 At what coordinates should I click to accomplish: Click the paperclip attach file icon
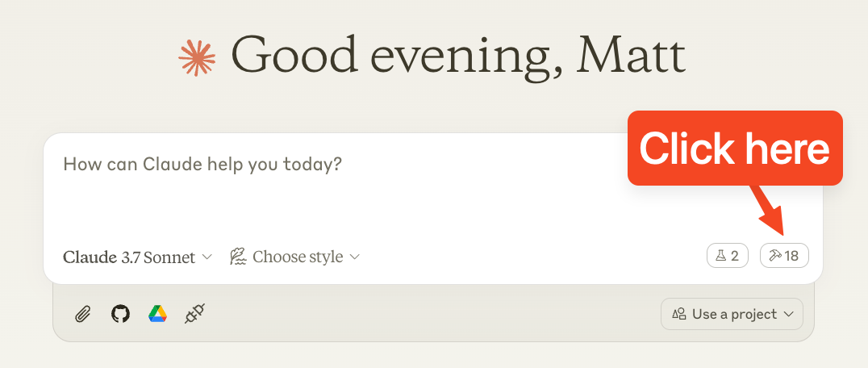click(82, 314)
